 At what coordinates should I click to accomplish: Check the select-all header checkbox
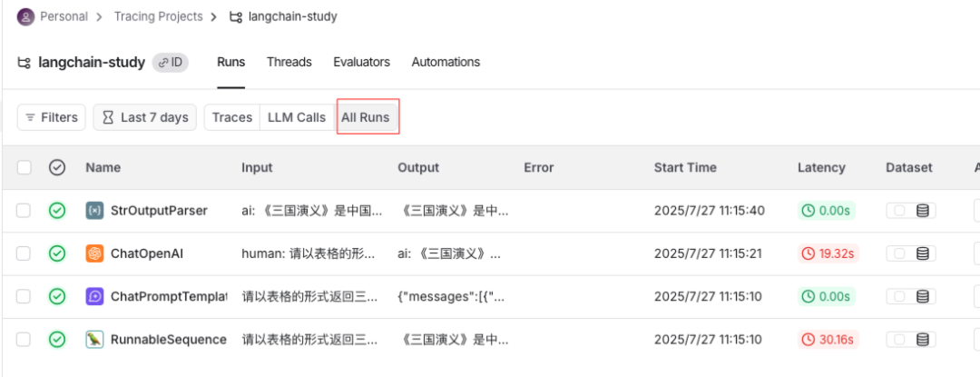click(x=24, y=167)
